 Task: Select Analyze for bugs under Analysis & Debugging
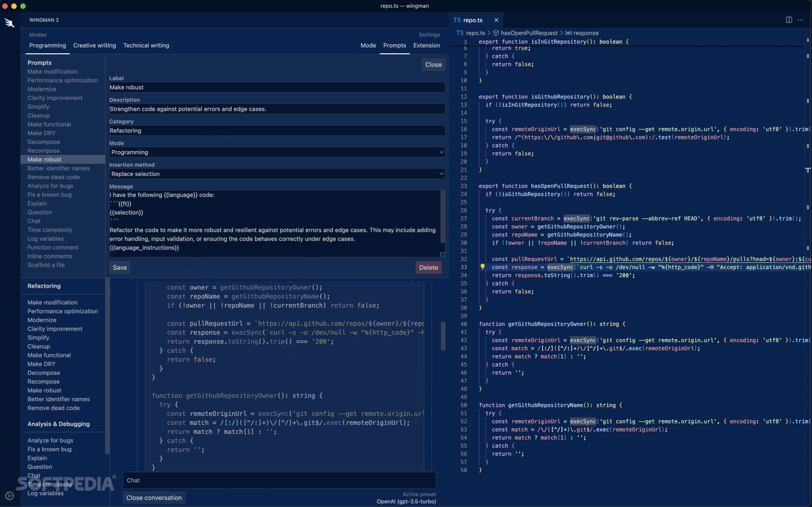[x=50, y=441]
